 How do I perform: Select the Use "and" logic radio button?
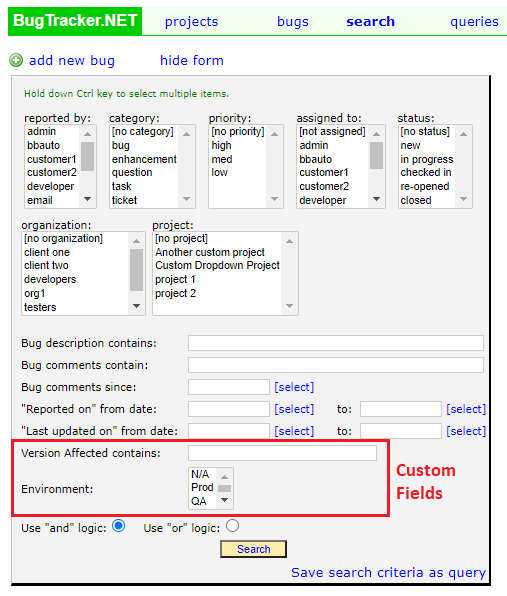(119, 526)
